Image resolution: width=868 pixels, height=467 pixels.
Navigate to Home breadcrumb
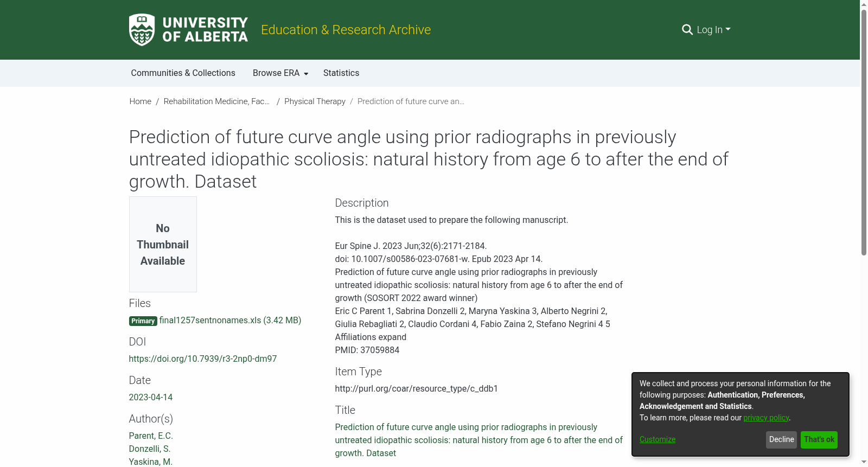point(140,101)
